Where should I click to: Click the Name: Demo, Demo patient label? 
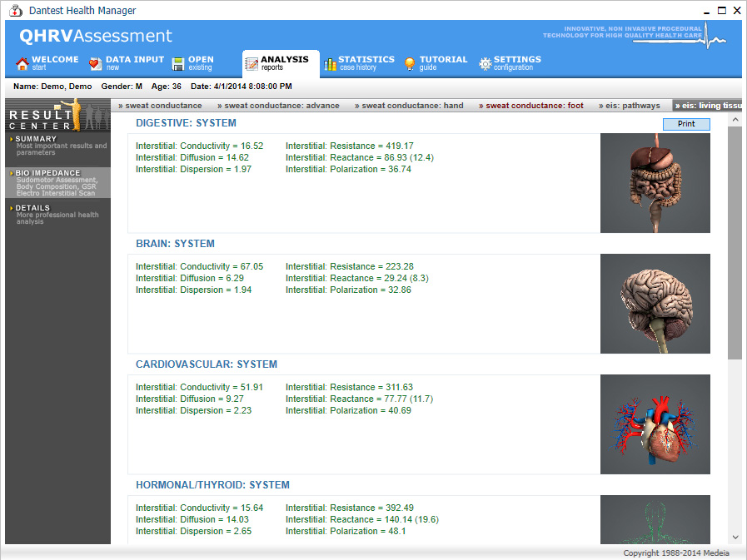click(x=52, y=87)
